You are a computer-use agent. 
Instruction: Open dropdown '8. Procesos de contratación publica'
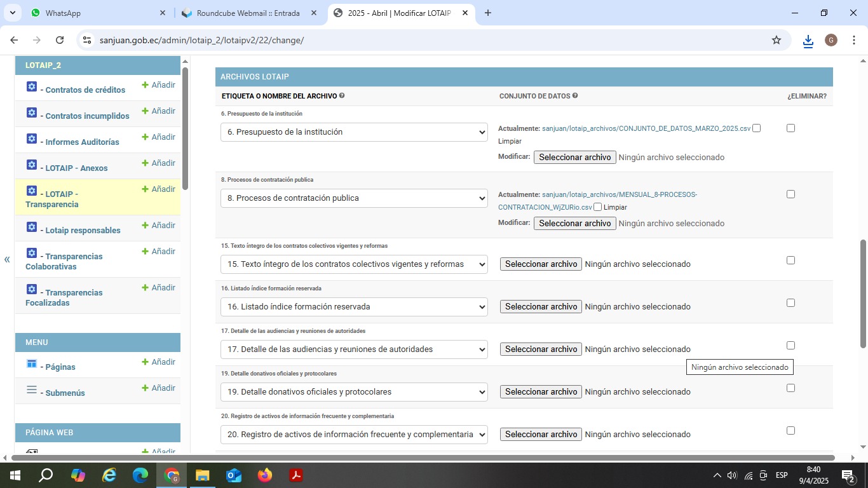354,198
